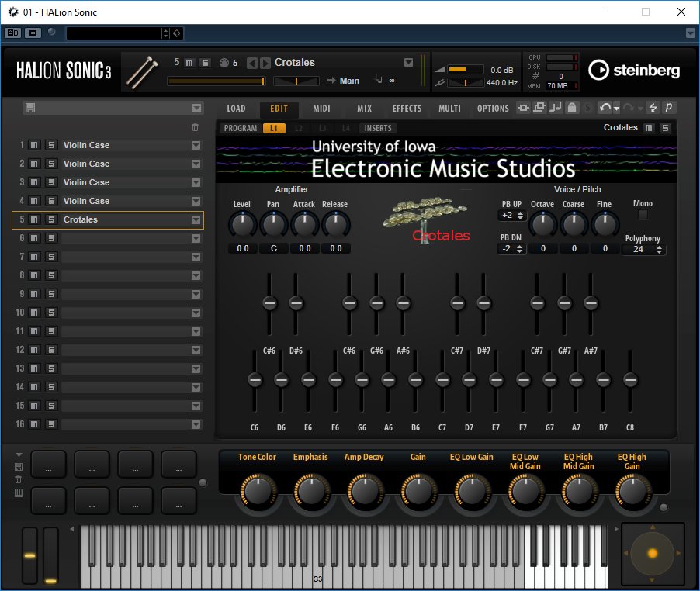
Task: Open the multi-program preset dropdown
Action: (196, 109)
